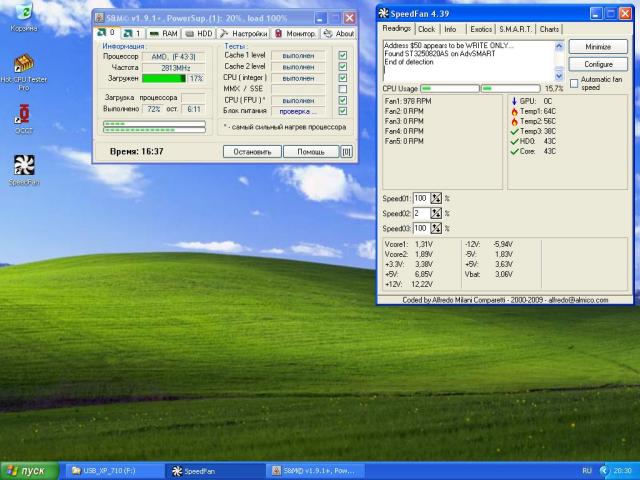Click the Остановить stop button
This screenshot has width=640, height=480.
pyautogui.click(x=252, y=152)
